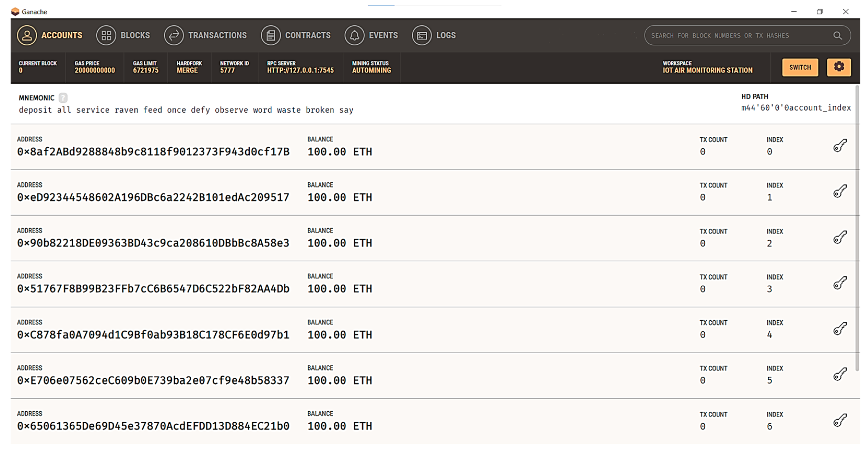The image size is (868, 452).
Task: Show private key for account index 3
Action: click(x=840, y=283)
